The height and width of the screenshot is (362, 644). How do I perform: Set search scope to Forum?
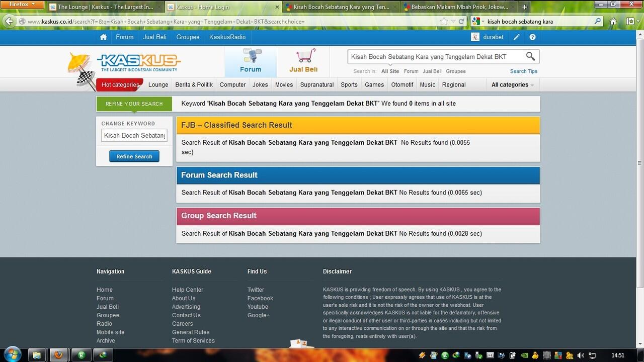pos(411,71)
